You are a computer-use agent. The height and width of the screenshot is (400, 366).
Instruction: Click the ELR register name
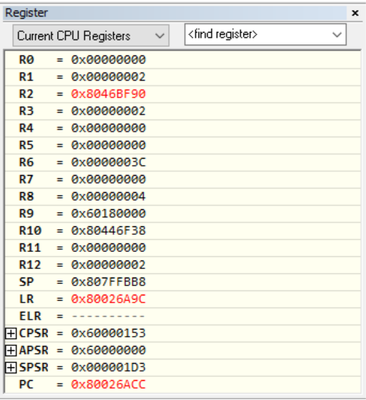30,316
